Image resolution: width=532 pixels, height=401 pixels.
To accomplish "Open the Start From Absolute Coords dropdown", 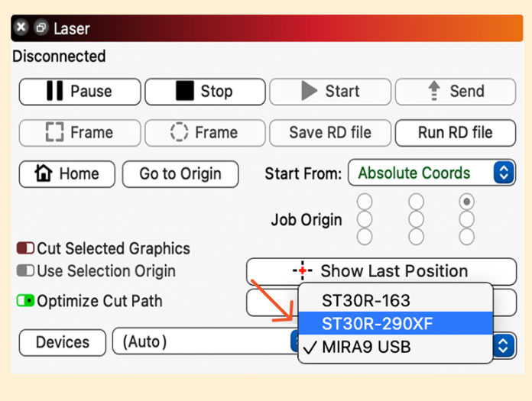I will [431, 173].
